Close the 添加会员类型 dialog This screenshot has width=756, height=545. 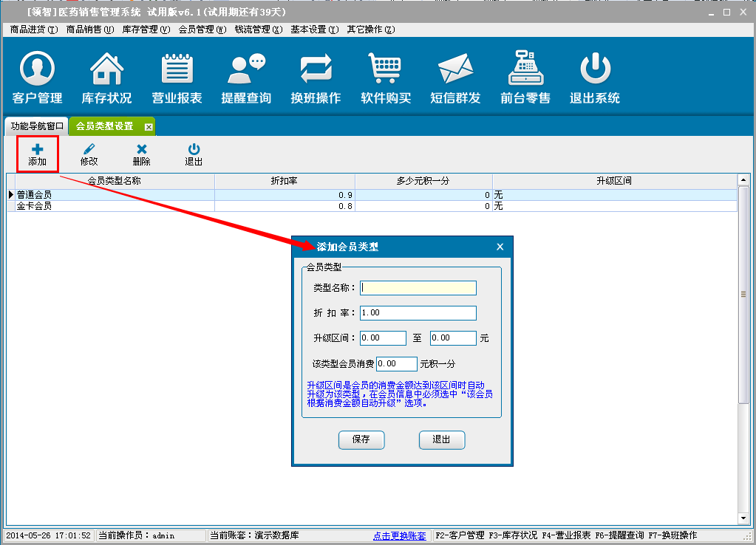[x=500, y=247]
